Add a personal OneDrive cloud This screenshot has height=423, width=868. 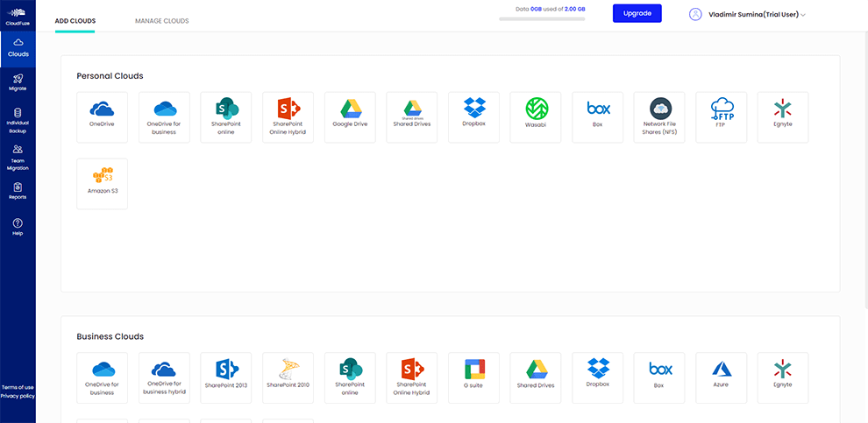(102, 117)
